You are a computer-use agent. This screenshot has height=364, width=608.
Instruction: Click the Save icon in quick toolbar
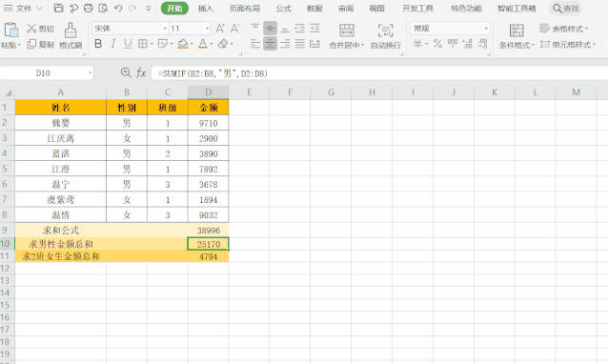(x=58, y=9)
